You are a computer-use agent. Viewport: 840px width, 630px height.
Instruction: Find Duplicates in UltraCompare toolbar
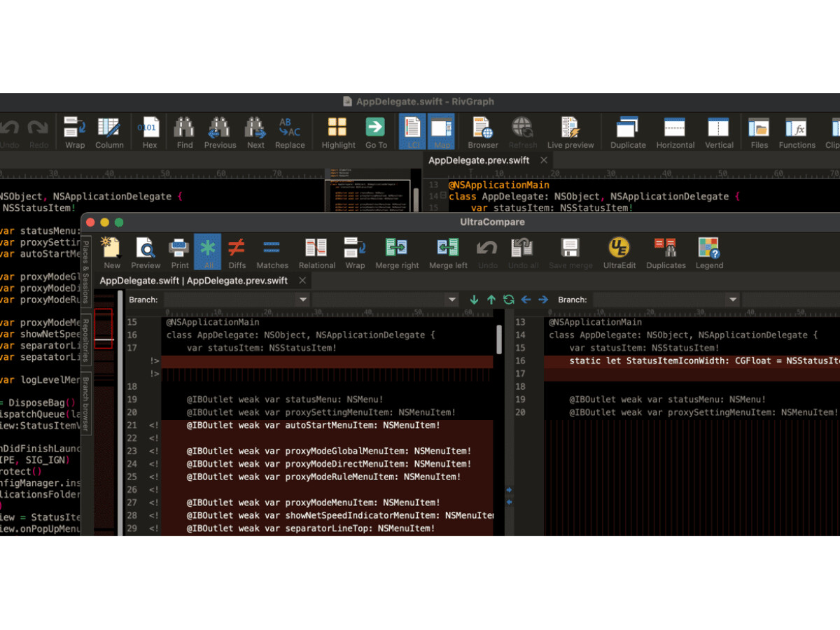tap(666, 253)
